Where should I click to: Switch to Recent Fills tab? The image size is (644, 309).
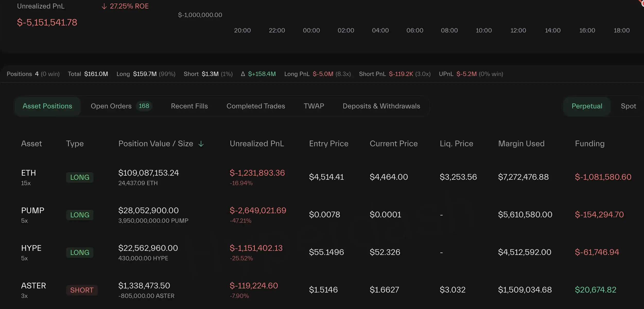pyautogui.click(x=189, y=106)
